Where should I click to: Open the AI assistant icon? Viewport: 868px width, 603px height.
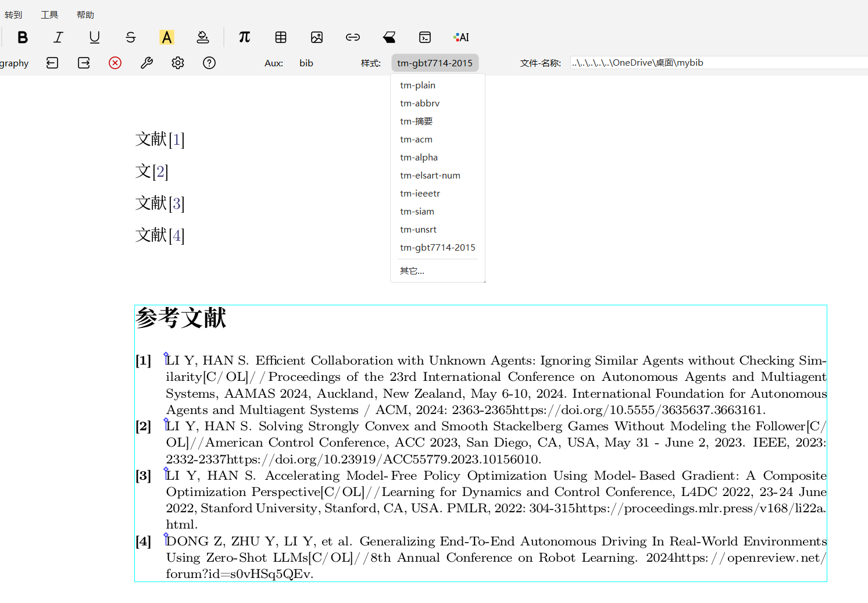click(461, 37)
